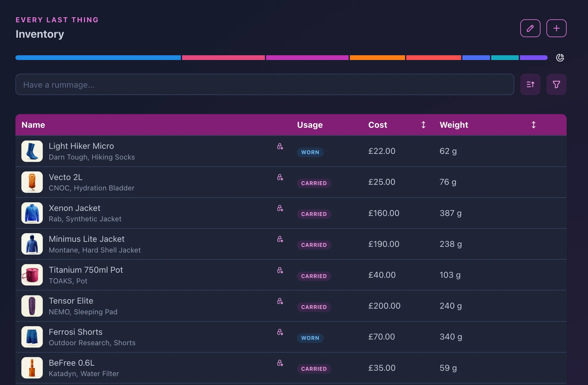
Task: Select the orange segment of category bar
Action: [x=377, y=58]
